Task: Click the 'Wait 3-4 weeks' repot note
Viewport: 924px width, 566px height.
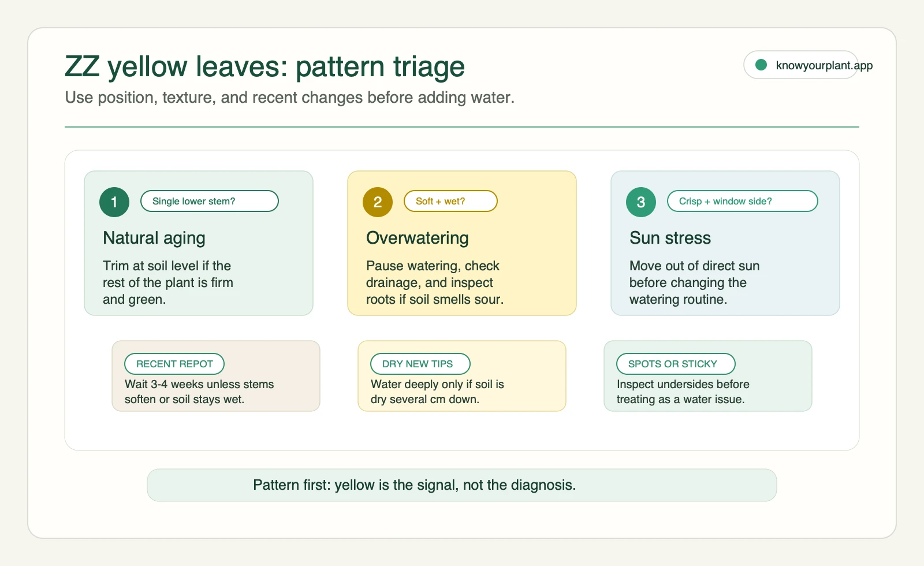Action: point(199,392)
